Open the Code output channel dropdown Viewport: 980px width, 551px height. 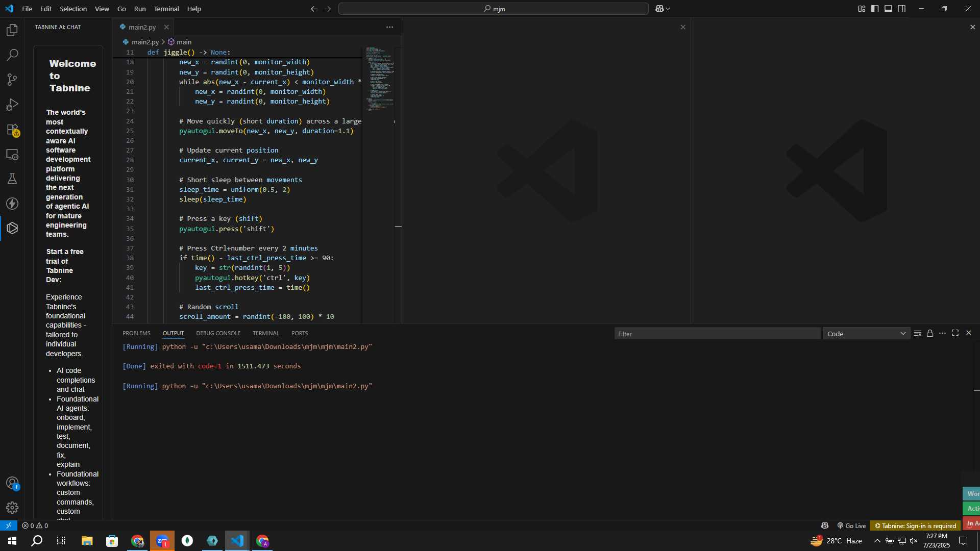click(x=866, y=334)
